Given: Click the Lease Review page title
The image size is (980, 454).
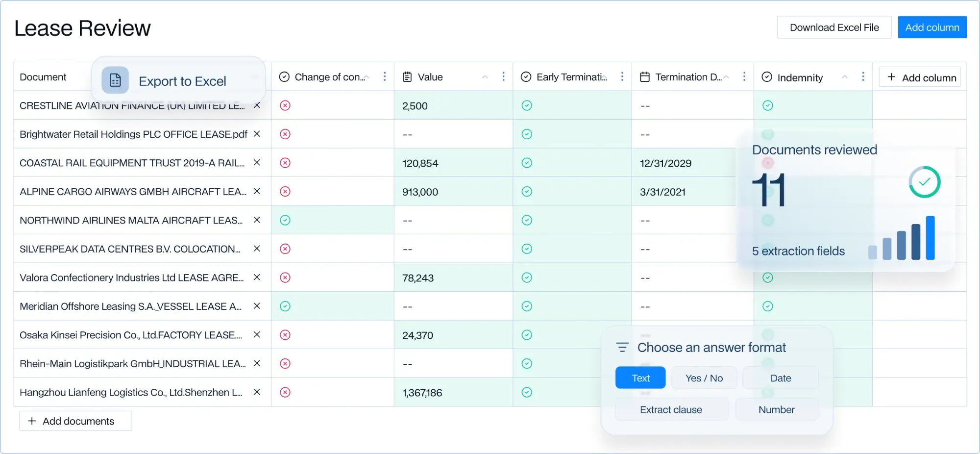Looking at the screenshot, I should click(82, 28).
